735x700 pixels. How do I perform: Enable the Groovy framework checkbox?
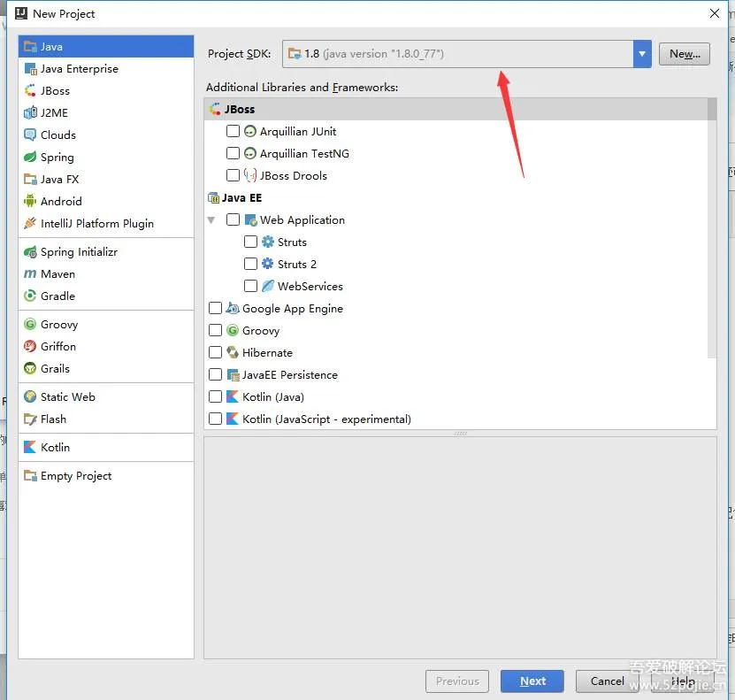(215, 330)
